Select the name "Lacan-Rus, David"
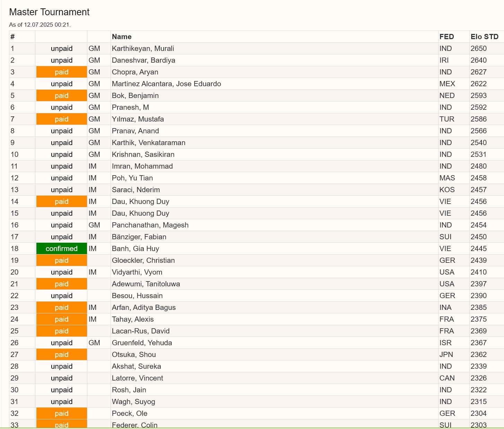The width and height of the screenshot is (504, 429). (141, 331)
